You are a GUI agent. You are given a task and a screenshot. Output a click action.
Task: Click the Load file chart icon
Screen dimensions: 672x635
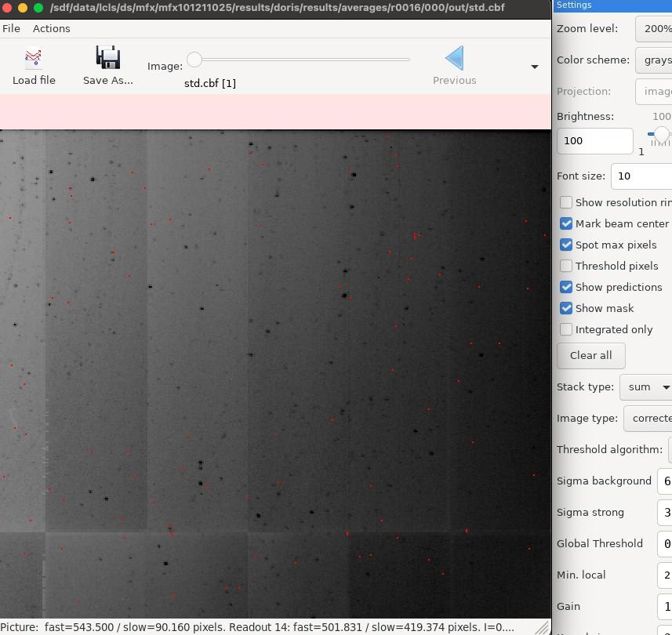tap(34, 58)
